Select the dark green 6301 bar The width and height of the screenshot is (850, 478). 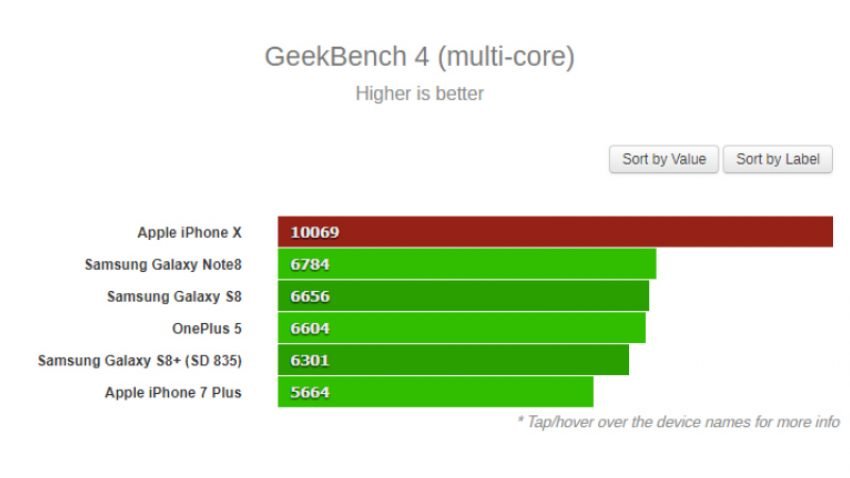(453, 360)
